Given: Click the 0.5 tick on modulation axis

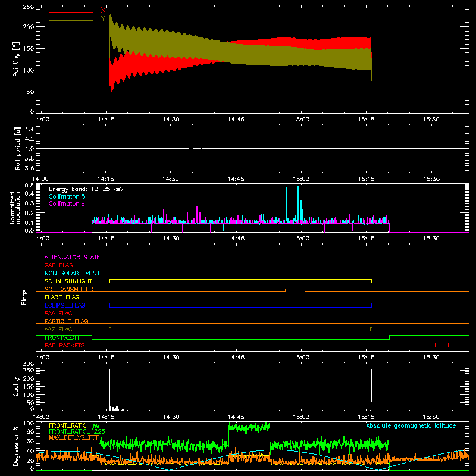Looking at the screenshot, I should (x=29, y=186).
